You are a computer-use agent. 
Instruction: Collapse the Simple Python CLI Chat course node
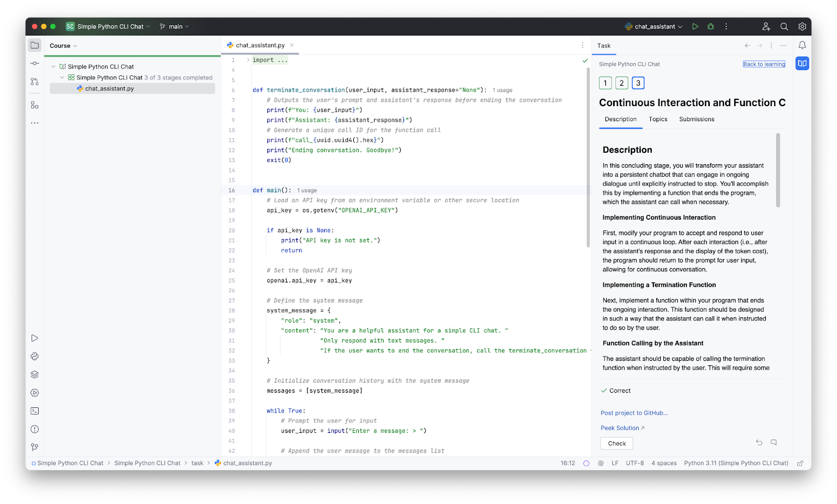pos(53,67)
